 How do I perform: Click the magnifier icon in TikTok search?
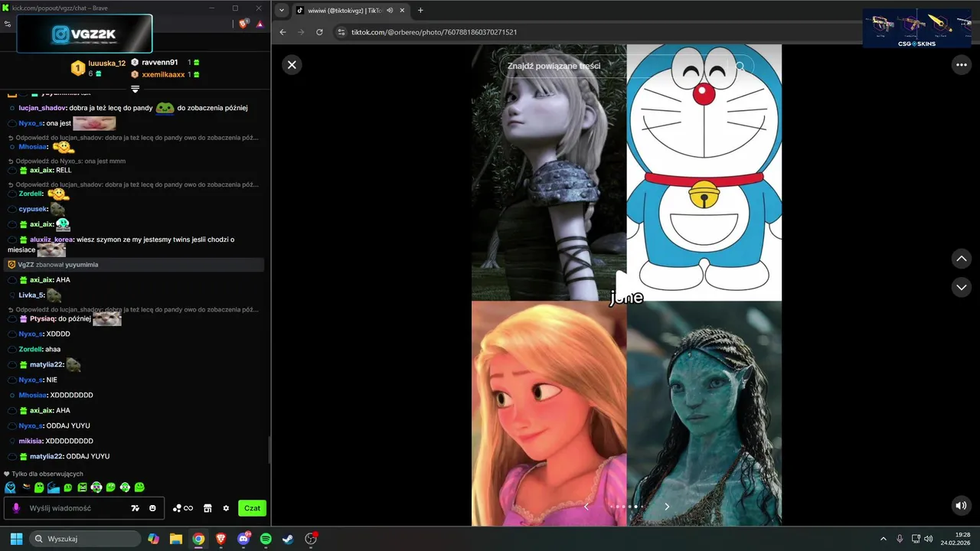tap(740, 67)
